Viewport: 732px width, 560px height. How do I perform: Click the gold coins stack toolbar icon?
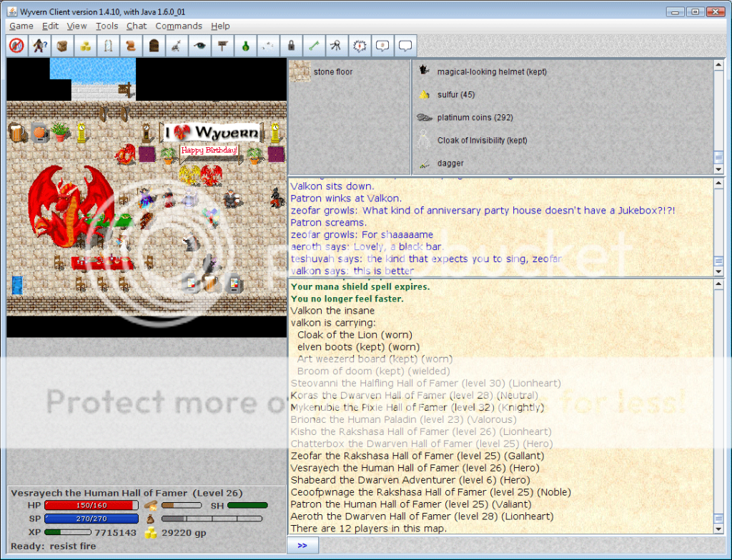tap(86, 46)
